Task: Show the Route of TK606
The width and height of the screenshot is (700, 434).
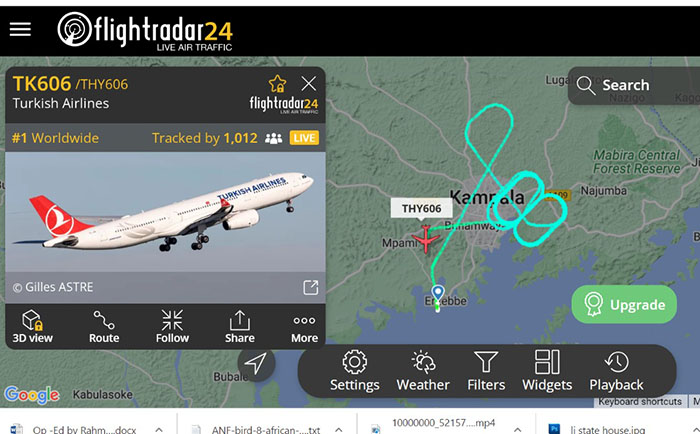Action: [104, 326]
